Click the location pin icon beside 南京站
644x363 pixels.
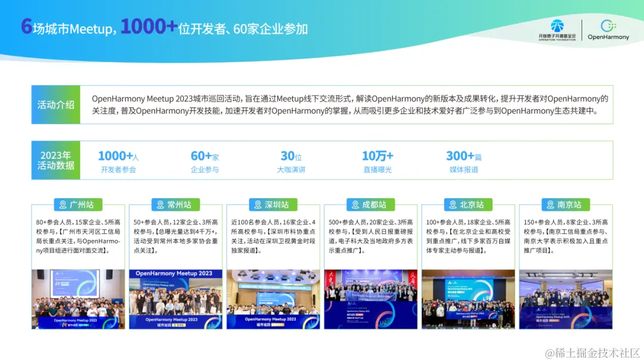pyautogui.click(x=550, y=205)
